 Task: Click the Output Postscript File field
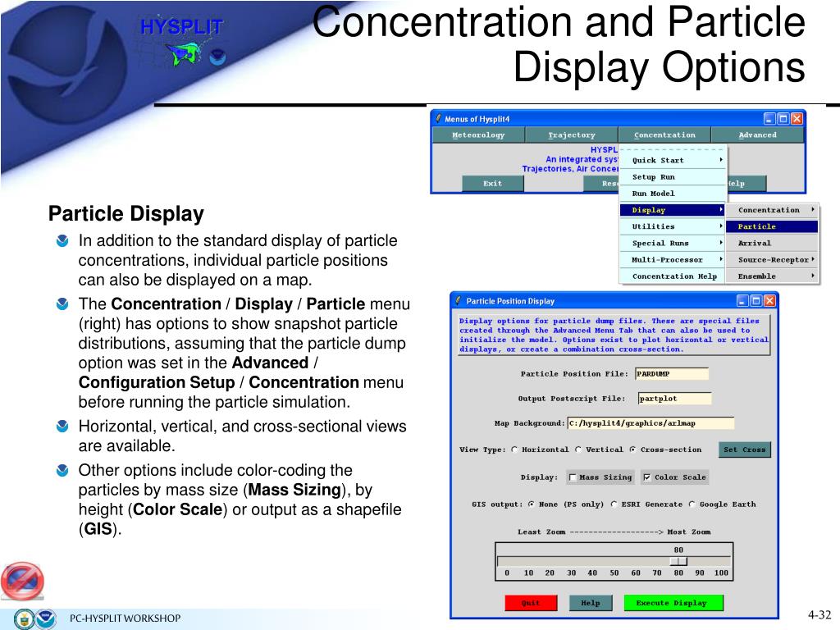tap(674, 399)
